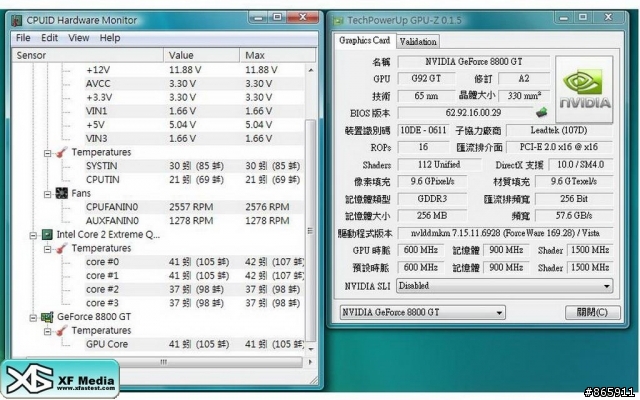Click the CPUID Hardware Monitor title bar icon
The image size is (640, 400).
(x=17, y=20)
